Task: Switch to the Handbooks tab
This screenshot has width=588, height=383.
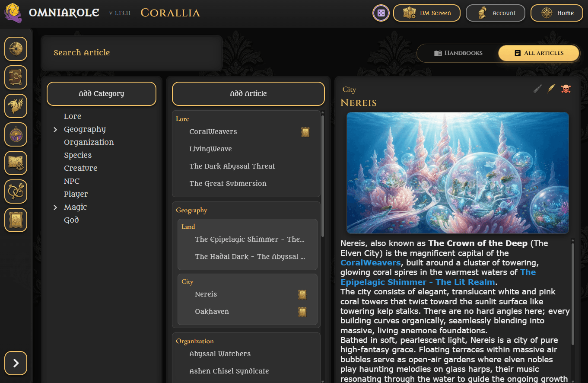Action: (x=458, y=53)
